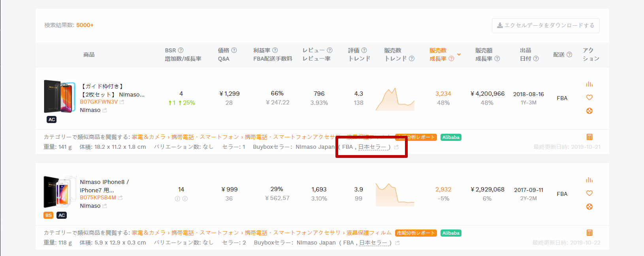
Task: Open Alibaba badge in second product row
Action: click(x=451, y=233)
